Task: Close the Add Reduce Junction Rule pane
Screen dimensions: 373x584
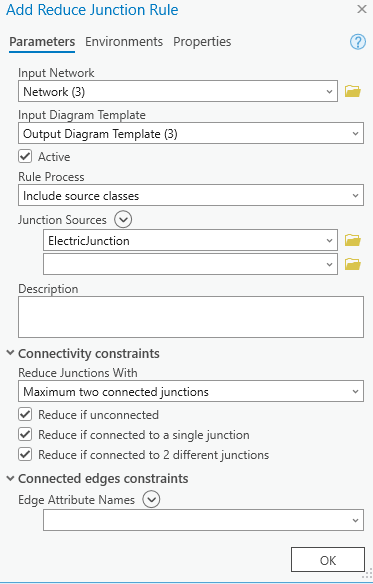Action: 362,9
